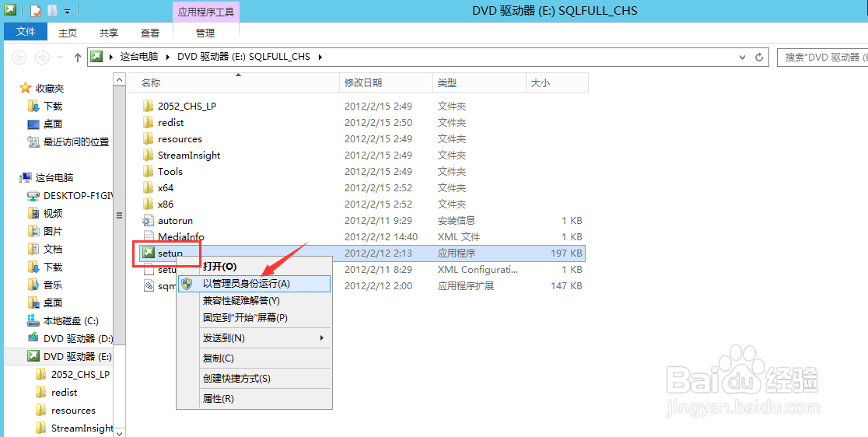Open the quick access toolbar customize dropdown
868x437 pixels.
67,11
